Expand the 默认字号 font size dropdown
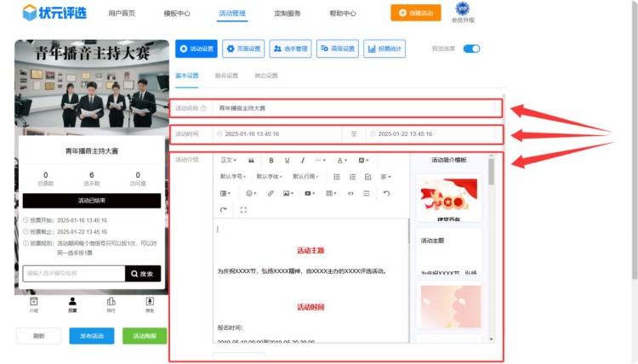 point(233,177)
